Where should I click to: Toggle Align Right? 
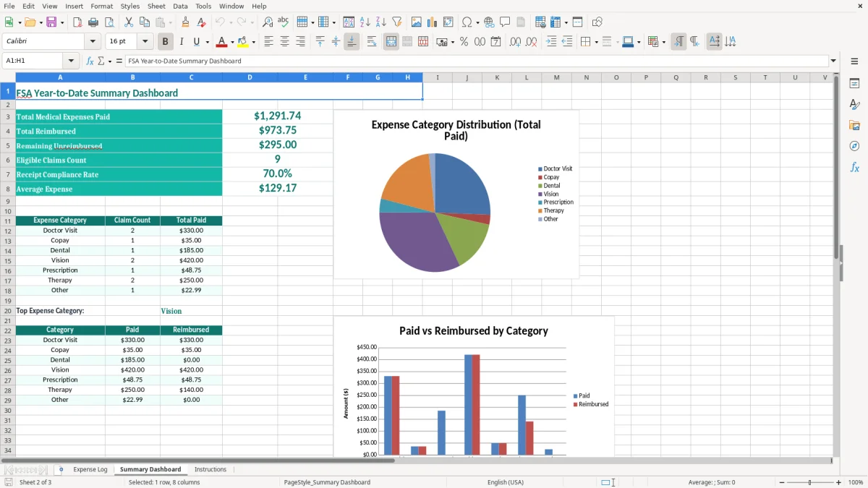[x=301, y=42]
